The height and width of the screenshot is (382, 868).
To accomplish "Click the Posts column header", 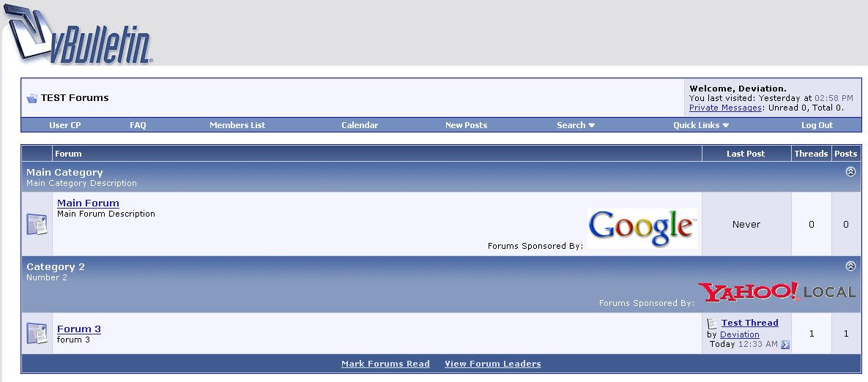I will click(x=846, y=154).
